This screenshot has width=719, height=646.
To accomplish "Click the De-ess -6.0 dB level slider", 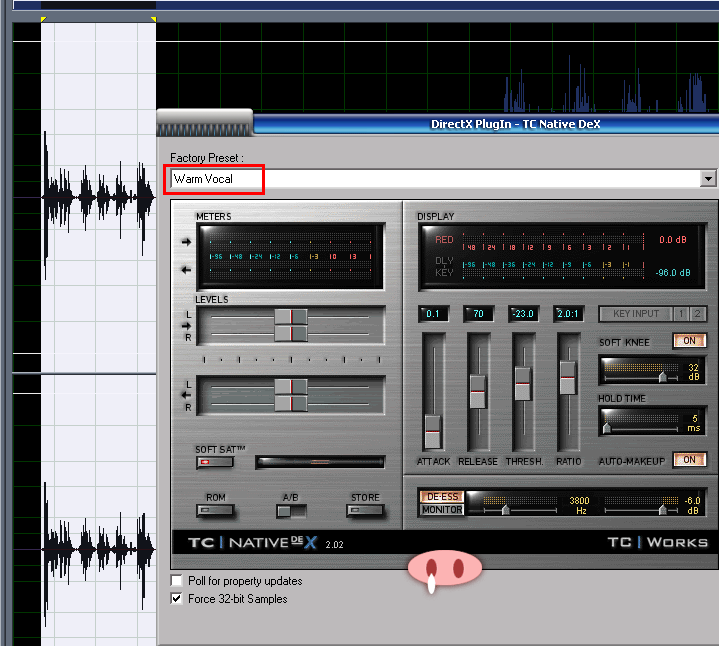I will coord(663,509).
